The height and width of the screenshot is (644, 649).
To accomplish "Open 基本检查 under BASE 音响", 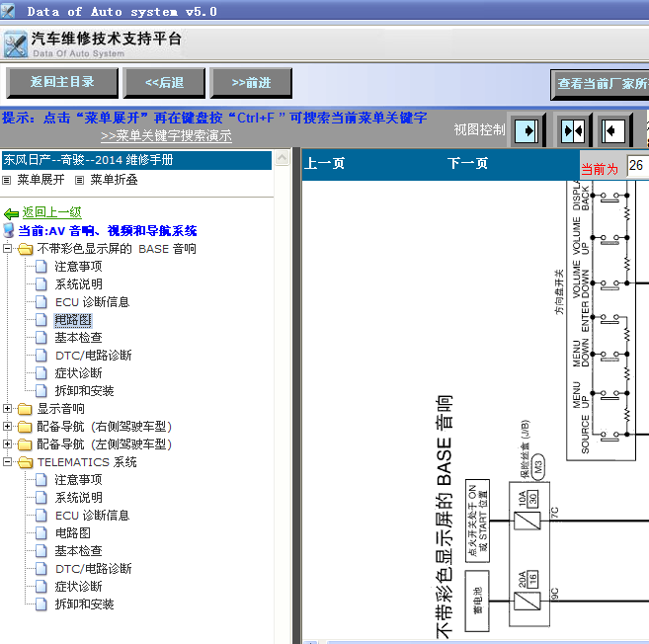I will tap(78, 338).
